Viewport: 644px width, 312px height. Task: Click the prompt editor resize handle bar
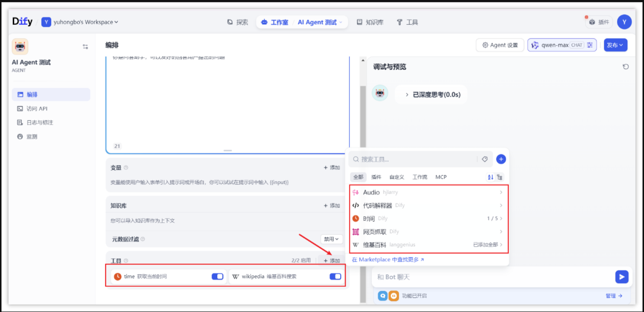click(x=228, y=150)
